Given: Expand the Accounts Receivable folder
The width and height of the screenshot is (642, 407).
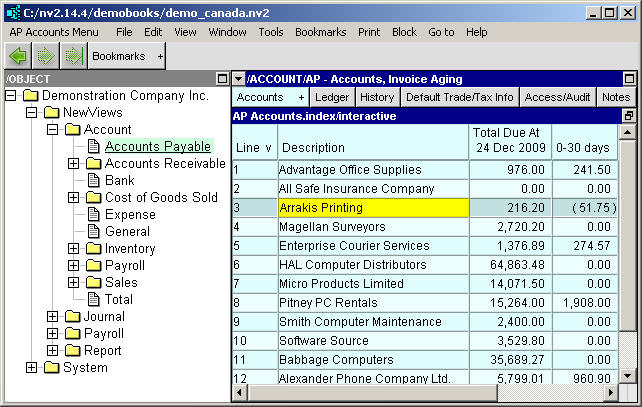Looking at the screenshot, I should [73, 163].
